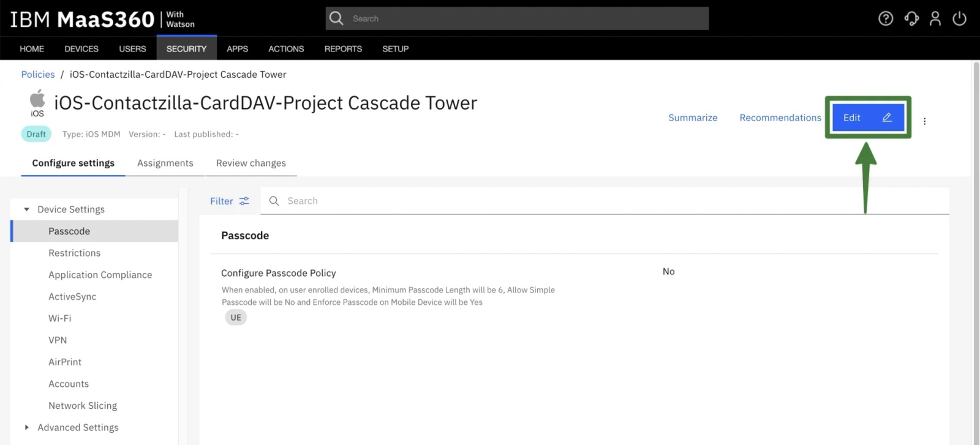980x445 pixels.
Task: Click the Draft status badge
Action: [x=36, y=134]
